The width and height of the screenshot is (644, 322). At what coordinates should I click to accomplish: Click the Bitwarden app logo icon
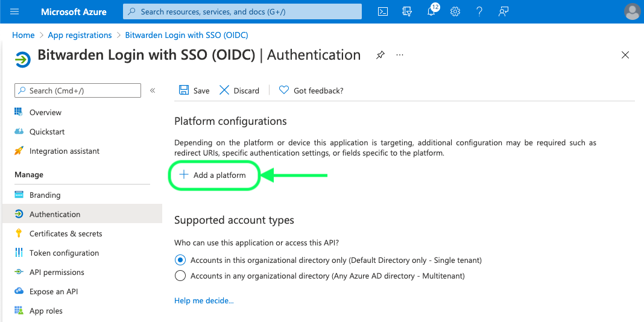22,59
